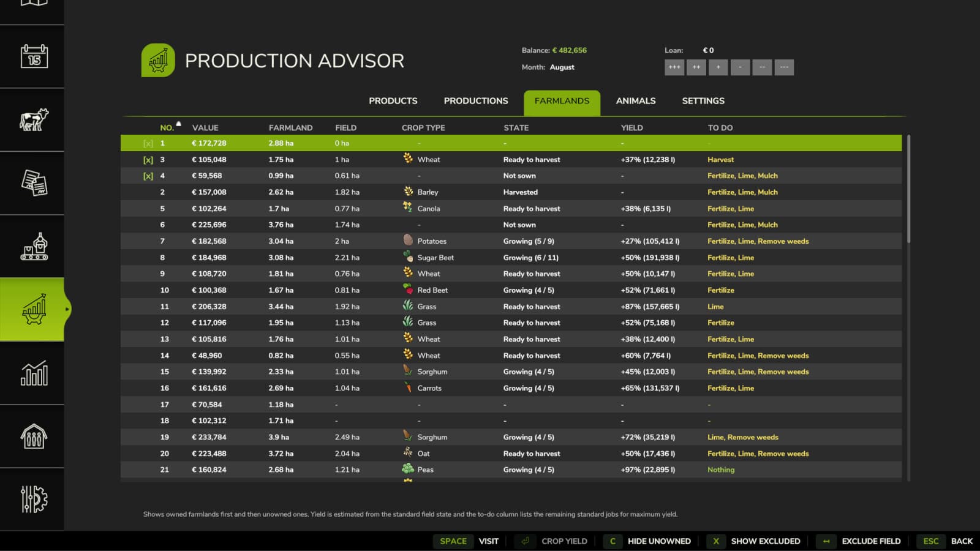
Task: Open the animals cow page in sidebar
Action: [x=34, y=119]
